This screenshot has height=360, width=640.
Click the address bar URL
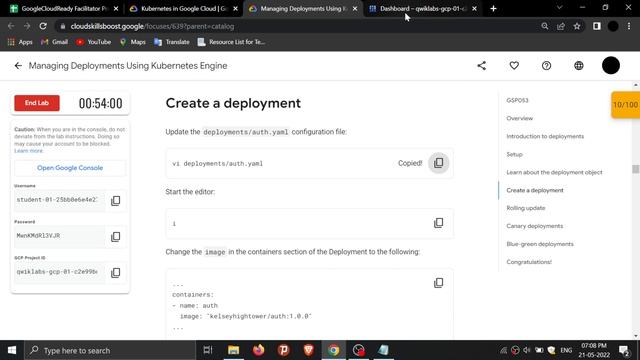(x=152, y=26)
